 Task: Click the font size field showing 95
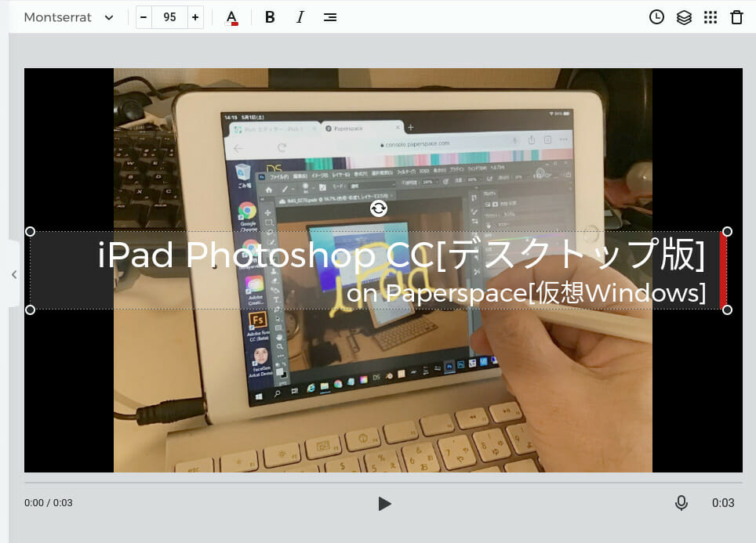coord(169,17)
